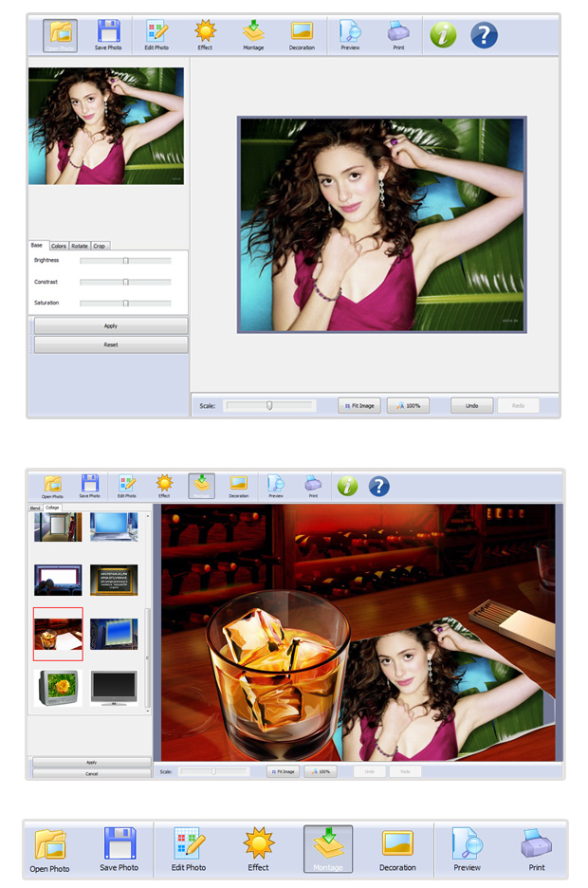Click Decoration icon in the Collage window
The image size is (588, 888).
238,487
